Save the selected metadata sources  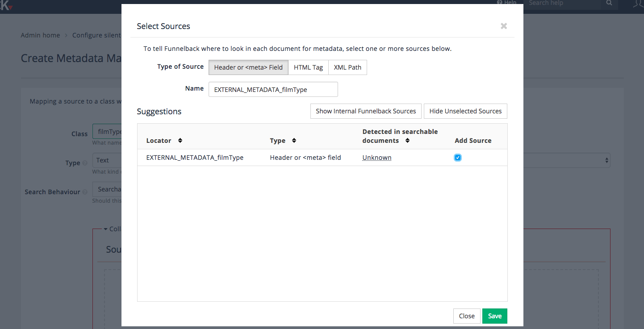[494, 316]
